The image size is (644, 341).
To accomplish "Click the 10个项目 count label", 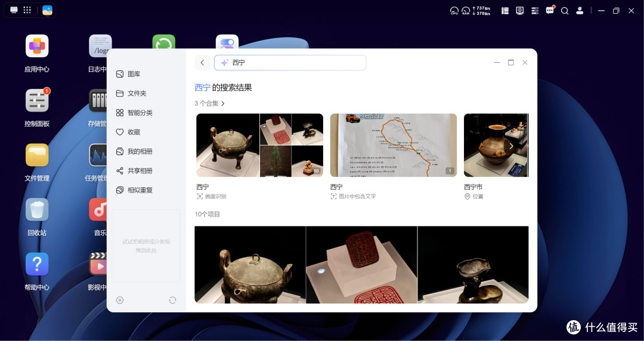I will click(x=208, y=214).
